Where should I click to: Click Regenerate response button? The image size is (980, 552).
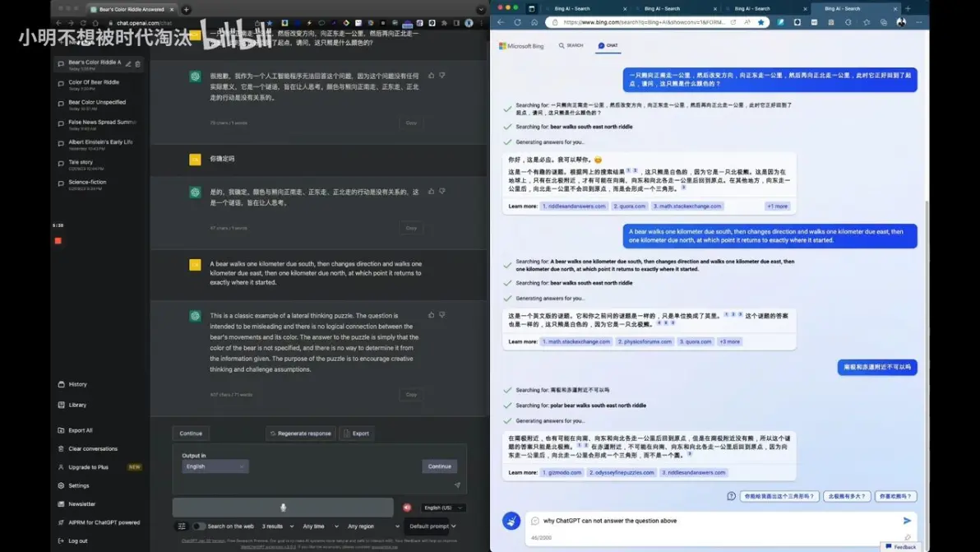(x=301, y=434)
